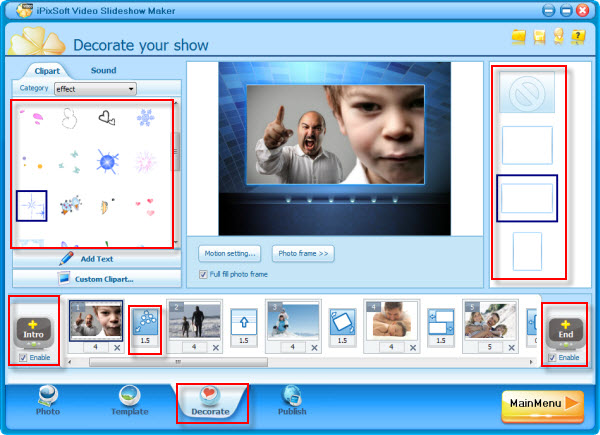The image size is (600, 435).
Task: Toggle the Intro Enable checkbox
Action: [x=23, y=357]
